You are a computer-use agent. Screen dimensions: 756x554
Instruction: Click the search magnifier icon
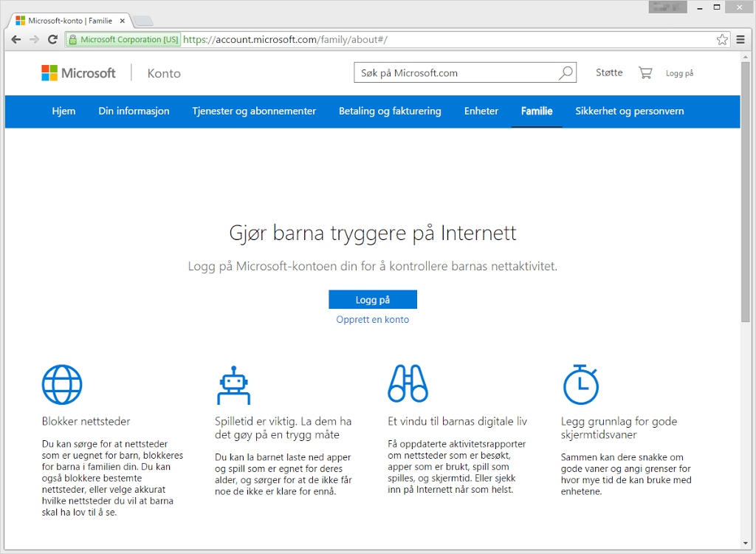pos(566,73)
